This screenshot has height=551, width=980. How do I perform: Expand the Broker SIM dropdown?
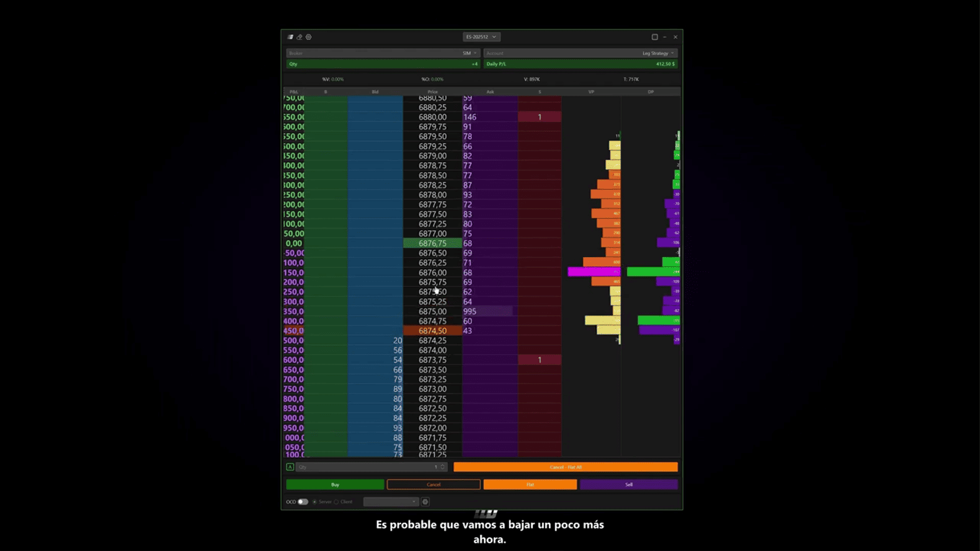click(x=470, y=53)
